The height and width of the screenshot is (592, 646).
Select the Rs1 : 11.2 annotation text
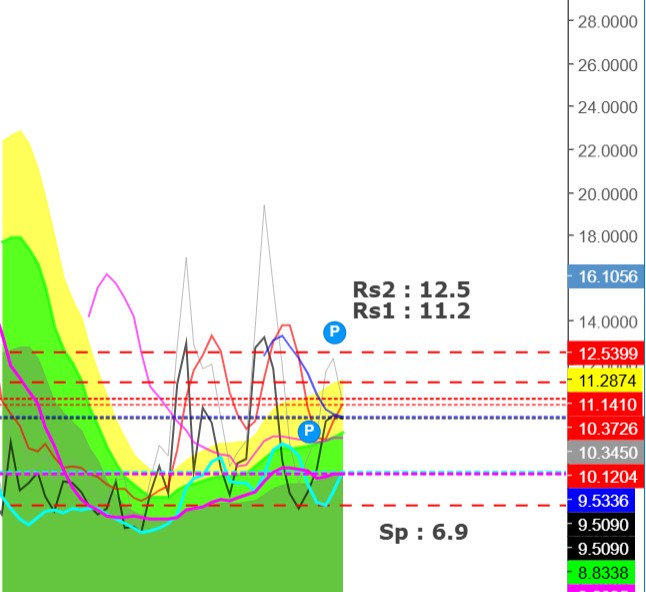[x=411, y=310]
